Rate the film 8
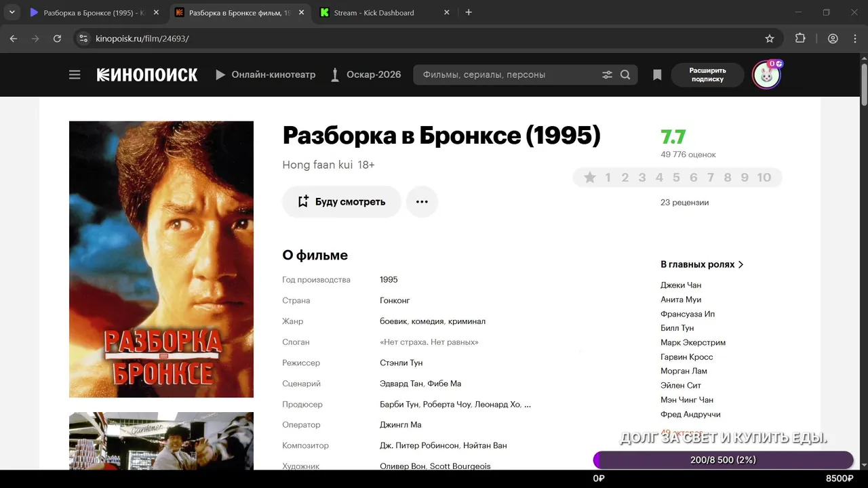The width and height of the screenshot is (868, 488). pos(728,178)
